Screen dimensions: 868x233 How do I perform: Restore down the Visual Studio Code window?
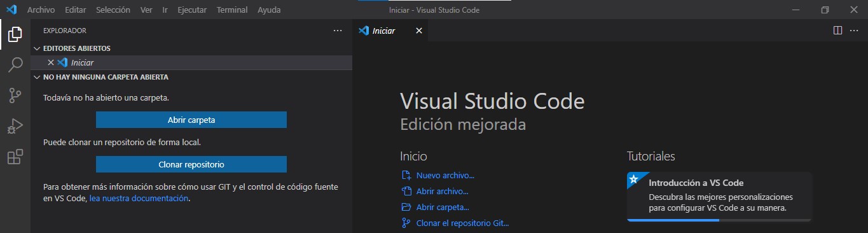coord(825,10)
